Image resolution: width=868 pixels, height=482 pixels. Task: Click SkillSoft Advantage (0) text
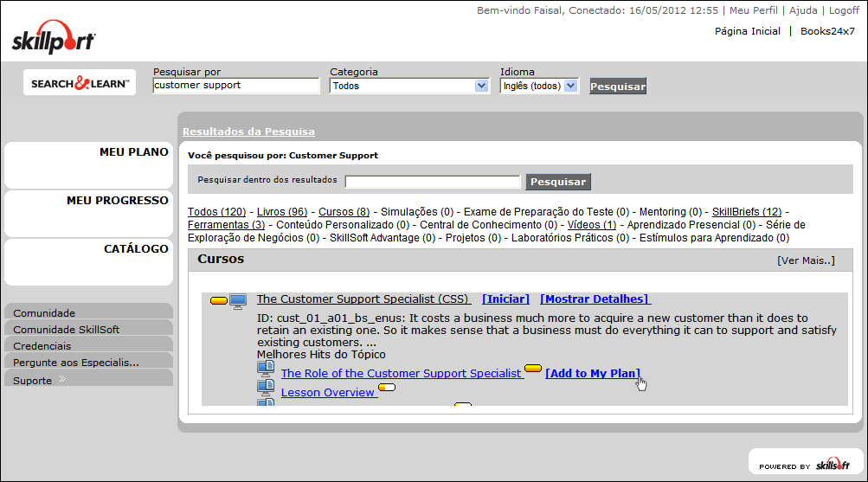point(383,238)
